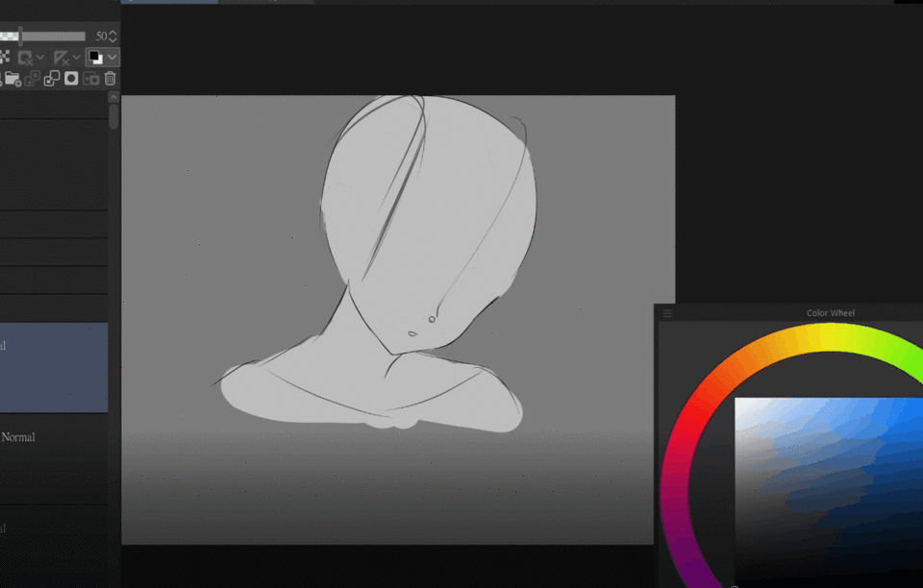Image resolution: width=923 pixels, height=588 pixels.
Task: Click the head sketch on the canvas
Action: coord(429,224)
